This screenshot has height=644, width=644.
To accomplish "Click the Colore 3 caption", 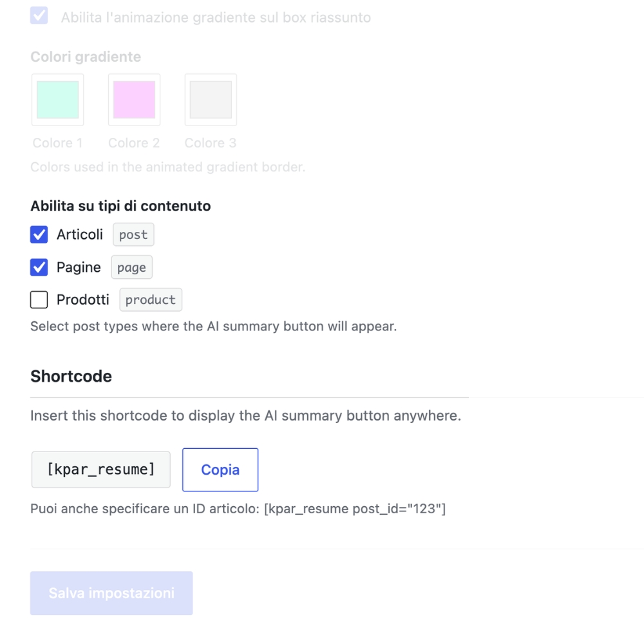I will 211,143.
